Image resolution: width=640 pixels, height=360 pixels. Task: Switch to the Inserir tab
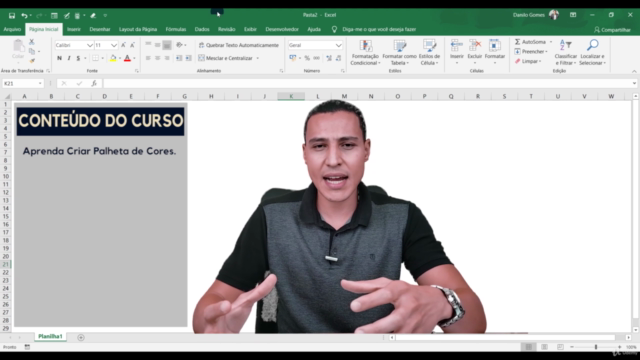pos(74,29)
